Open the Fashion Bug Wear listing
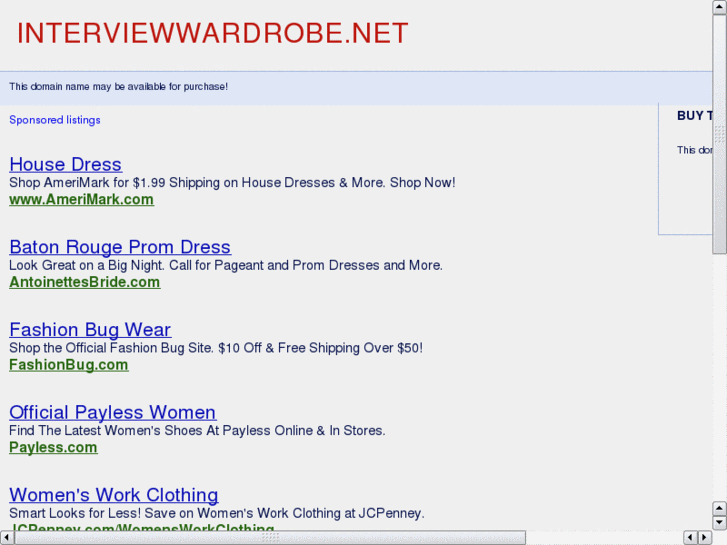The height and width of the screenshot is (545, 727). click(90, 330)
